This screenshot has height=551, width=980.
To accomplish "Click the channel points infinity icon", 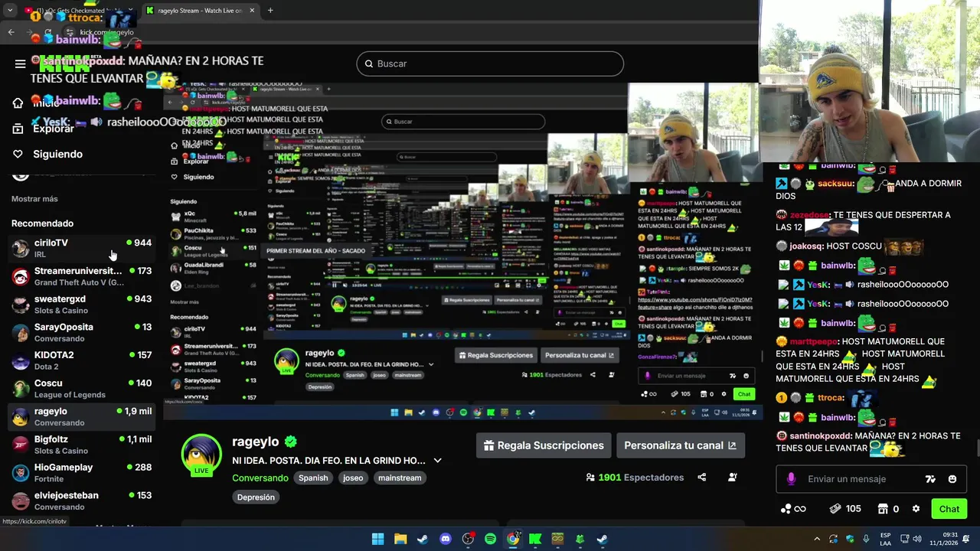I will click(793, 509).
